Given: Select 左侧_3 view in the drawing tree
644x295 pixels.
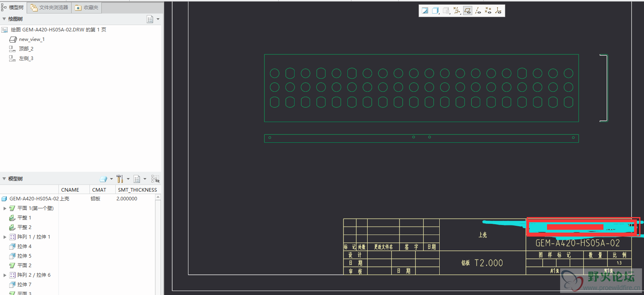Looking at the screenshot, I should point(21,58).
